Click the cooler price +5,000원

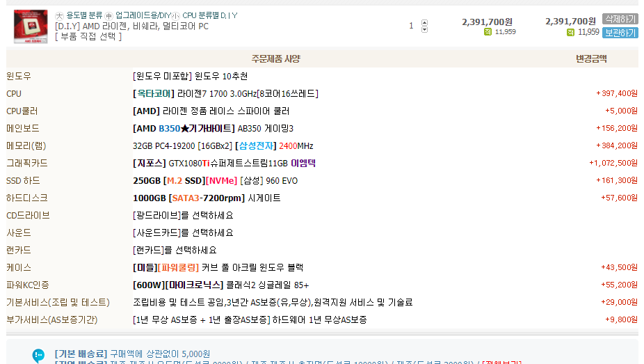(x=621, y=111)
